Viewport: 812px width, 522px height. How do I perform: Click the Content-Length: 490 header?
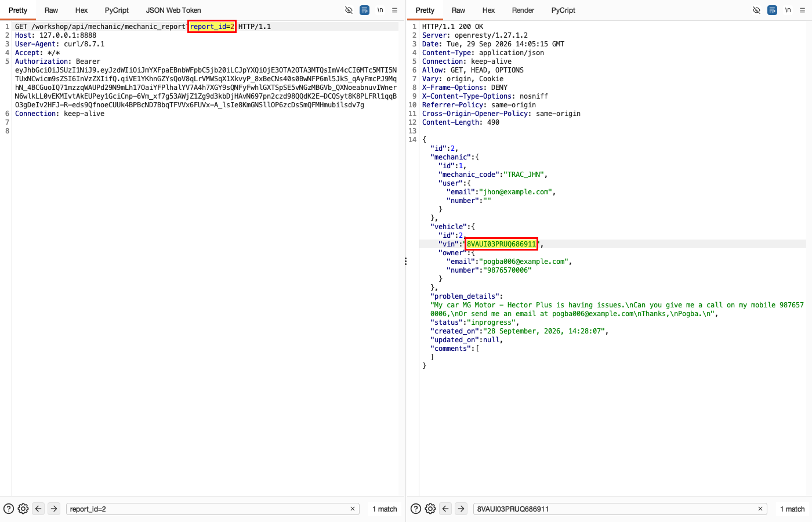(461, 122)
